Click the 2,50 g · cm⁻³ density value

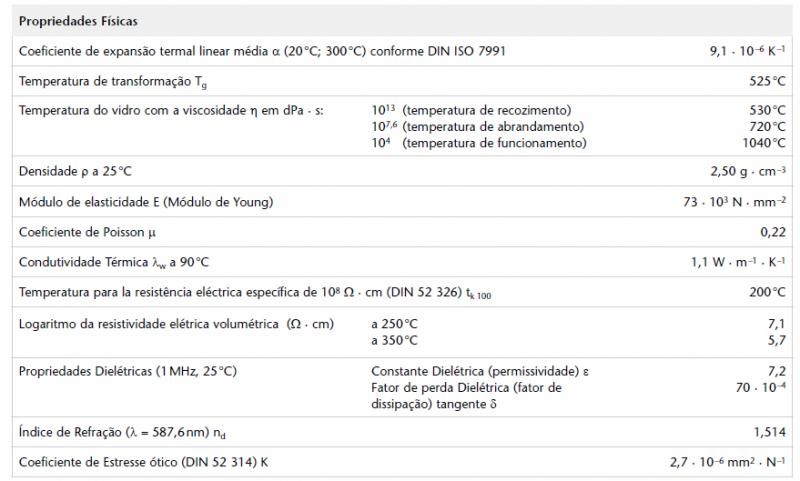(748, 171)
